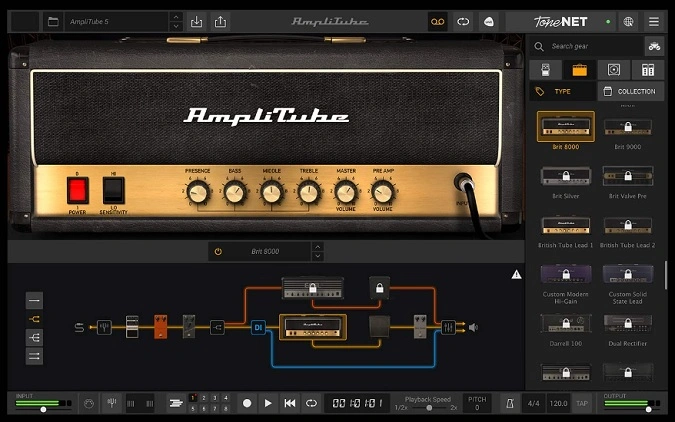
Task: Click the play button
Action: tap(268, 403)
